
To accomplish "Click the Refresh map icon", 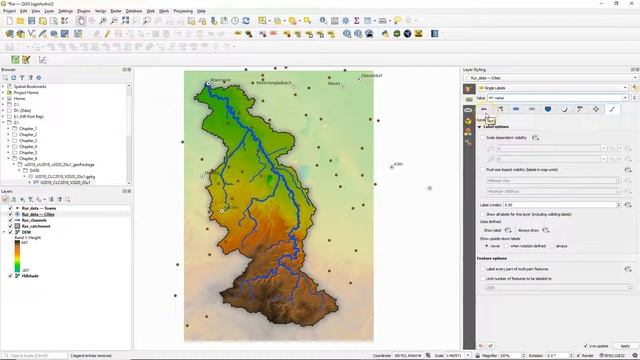I will click(x=246, y=21).
